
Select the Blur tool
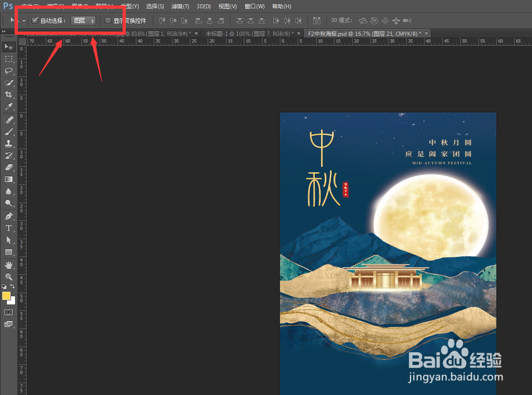click(9, 191)
